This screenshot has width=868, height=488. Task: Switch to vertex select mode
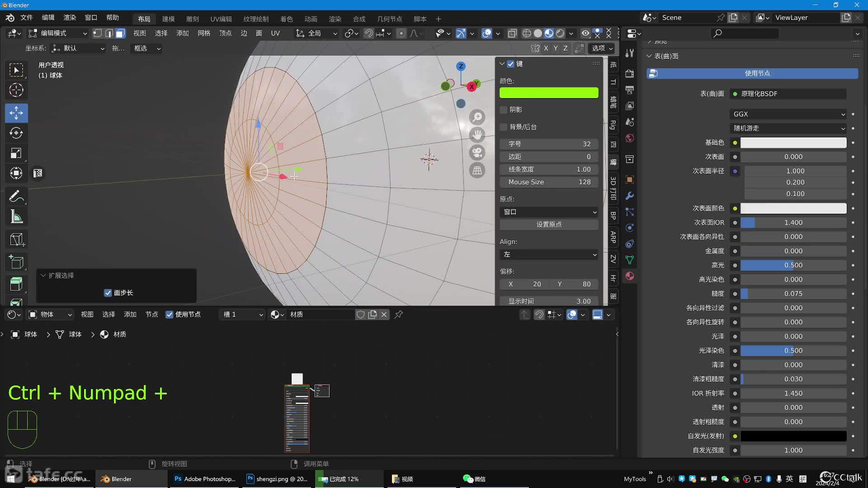(97, 33)
